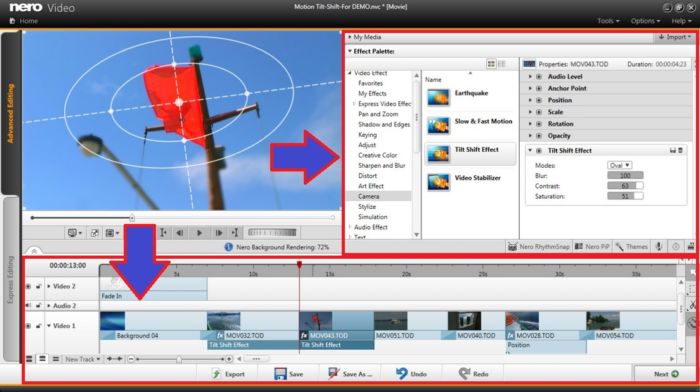The height and width of the screenshot is (392, 700).
Task: Click the Save As button
Action: pos(350,374)
